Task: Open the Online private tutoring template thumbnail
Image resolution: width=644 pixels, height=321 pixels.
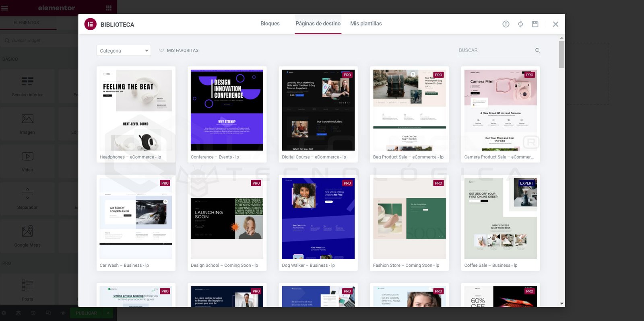Action: point(136,296)
